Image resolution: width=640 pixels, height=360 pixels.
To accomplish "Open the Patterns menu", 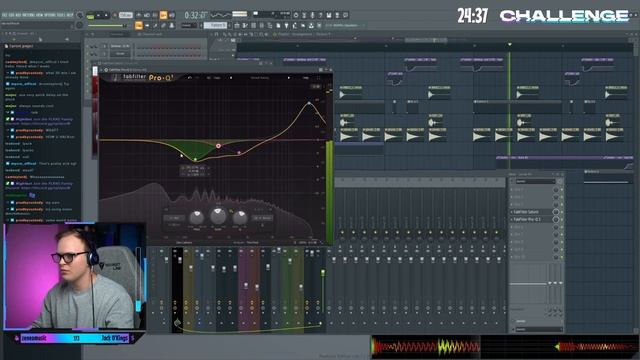I will point(28,15).
